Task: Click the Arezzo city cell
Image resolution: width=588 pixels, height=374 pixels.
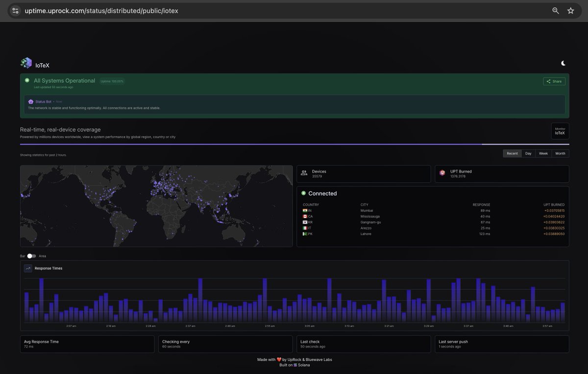Action: point(366,228)
